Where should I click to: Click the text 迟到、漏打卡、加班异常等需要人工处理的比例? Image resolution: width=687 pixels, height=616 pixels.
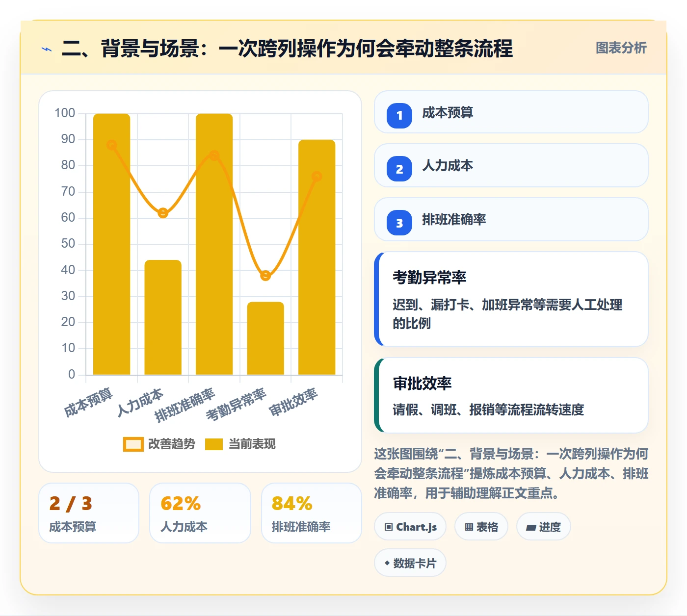507,314
